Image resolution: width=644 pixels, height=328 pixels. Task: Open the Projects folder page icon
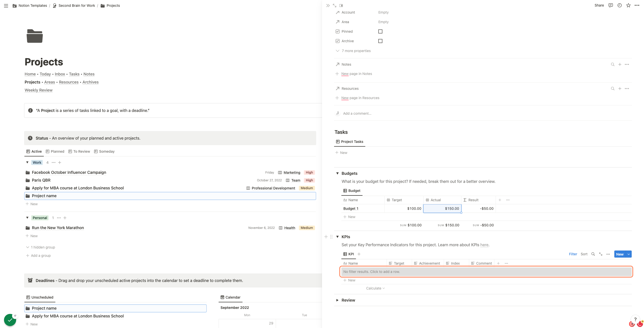[x=35, y=36]
